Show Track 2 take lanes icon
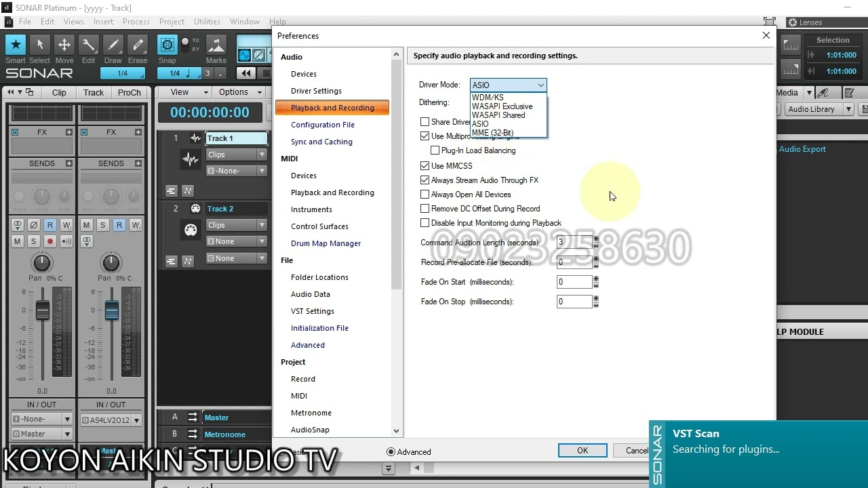 (171, 261)
